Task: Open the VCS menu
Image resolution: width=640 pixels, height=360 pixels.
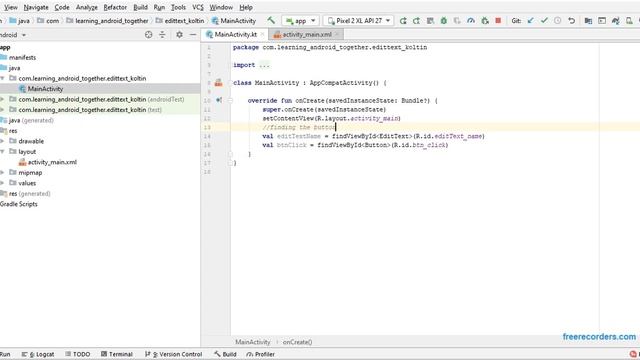Action: tap(198, 7)
